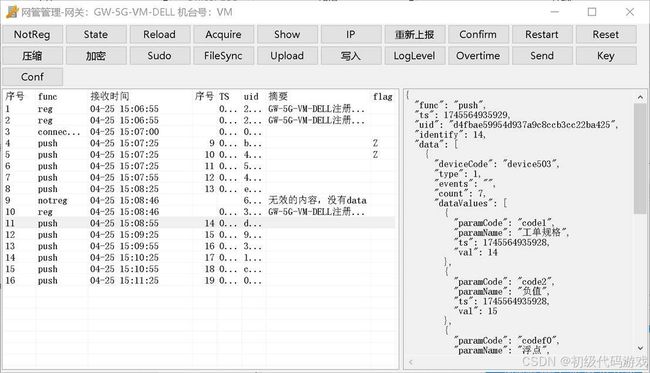The width and height of the screenshot is (650, 373).
Task: Select row 10 reg at 15:08:46
Action: [199, 212]
